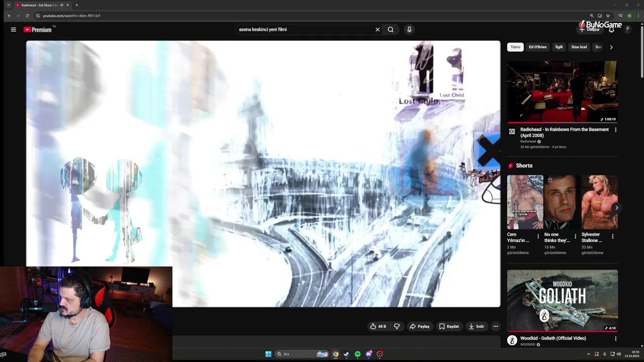Image resolution: width=644 pixels, height=362 pixels.
Task: Open the Radiohead channel name link
Action: [x=528, y=142]
